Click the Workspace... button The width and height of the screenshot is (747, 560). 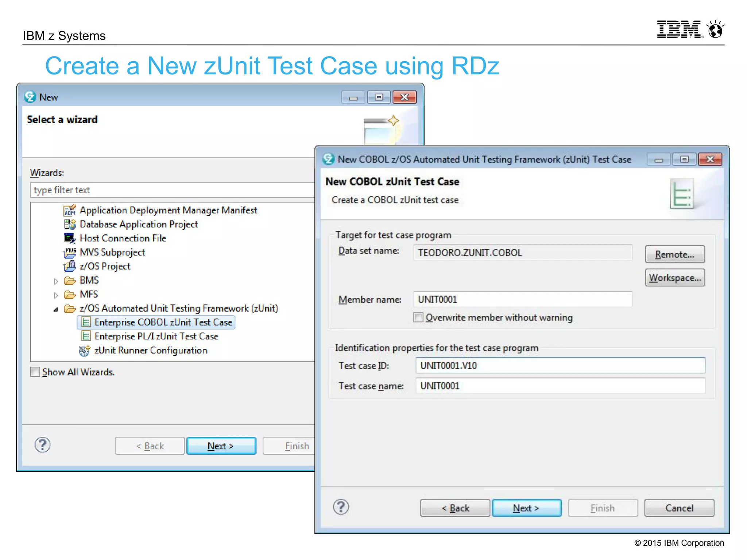[674, 278]
